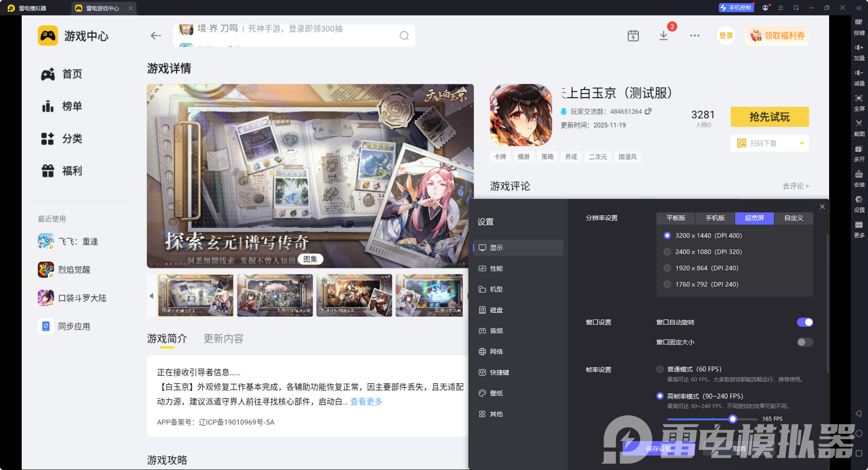Open the 壁纸 wallpaper settings section
The height and width of the screenshot is (470, 868).
pos(496,393)
